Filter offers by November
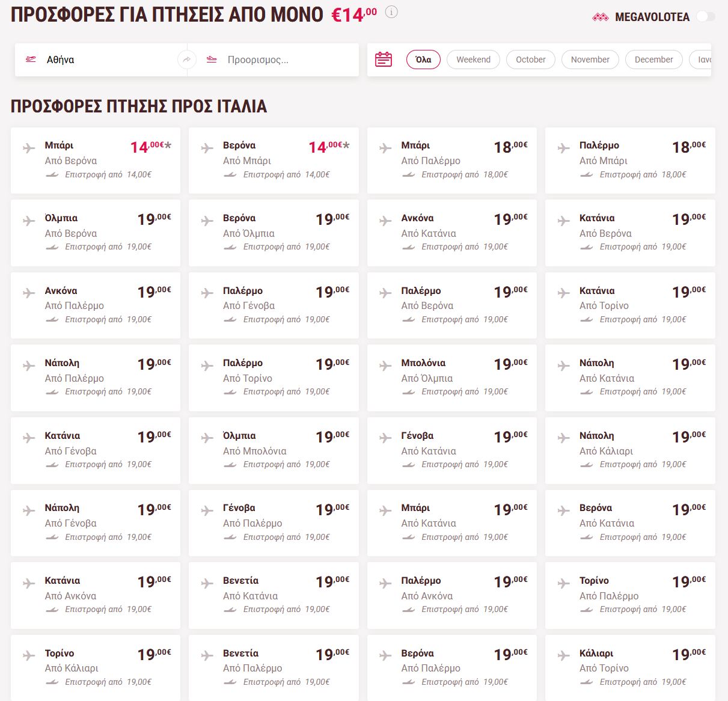728x701 pixels. (590, 60)
